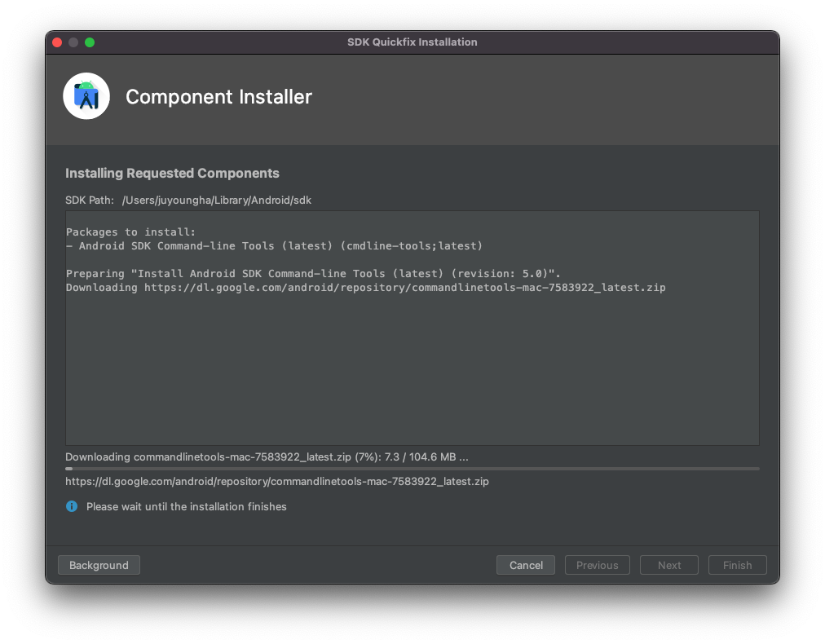
Task: Click the 'SDK Quickfix Installation' window title
Action: tap(412, 42)
